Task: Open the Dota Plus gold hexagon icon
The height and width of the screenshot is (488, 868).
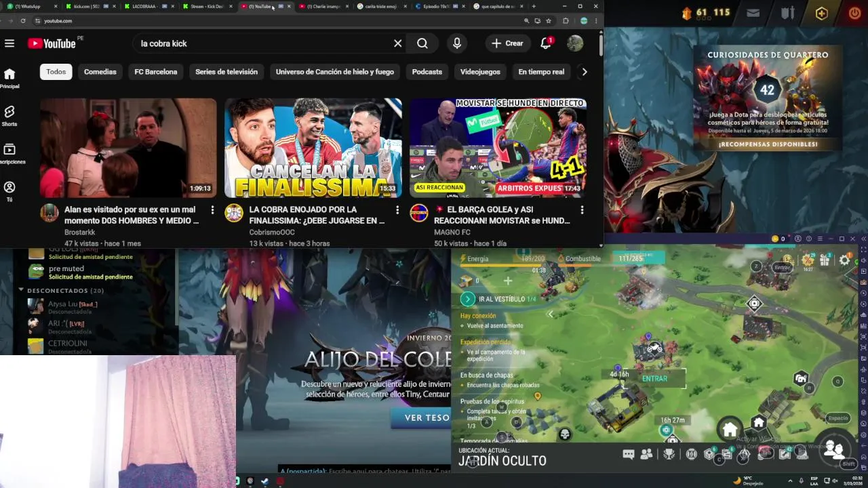Action: click(821, 12)
